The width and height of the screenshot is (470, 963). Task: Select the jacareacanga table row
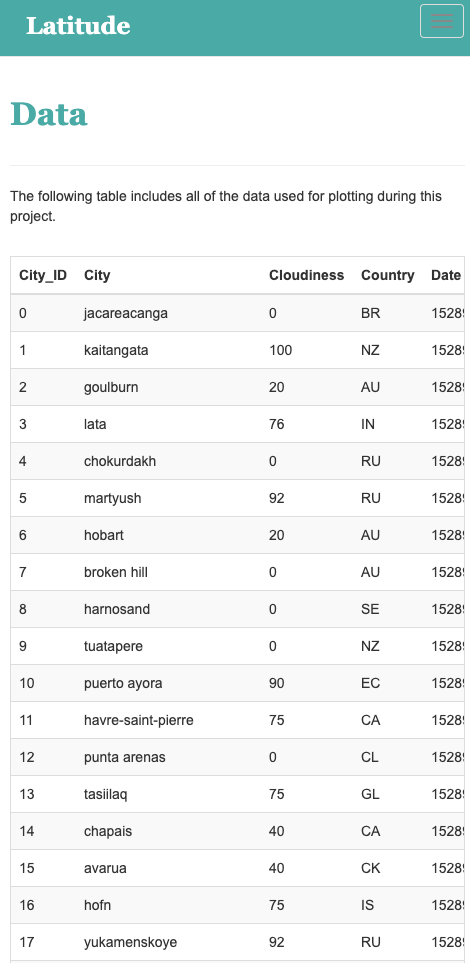(x=237, y=313)
